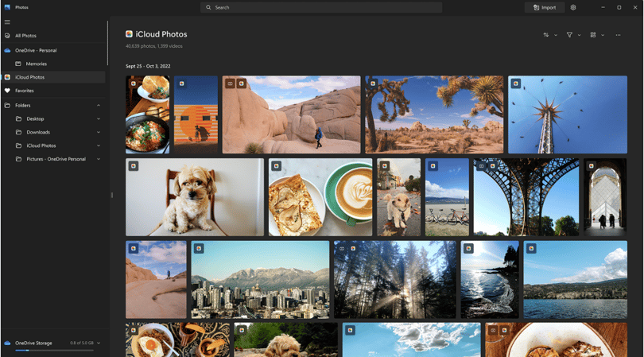
Task: Open the latte and pear tart thumbnail
Action: pos(320,197)
